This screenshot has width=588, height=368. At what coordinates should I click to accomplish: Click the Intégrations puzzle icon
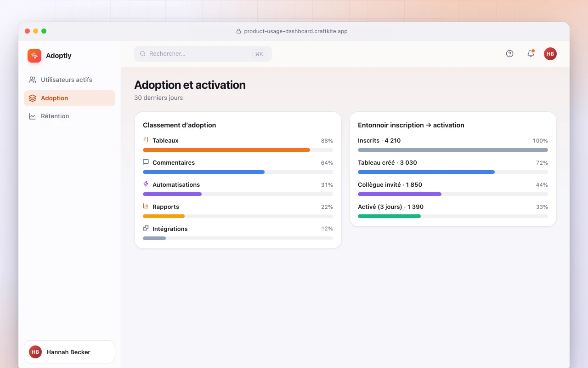click(x=146, y=228)
